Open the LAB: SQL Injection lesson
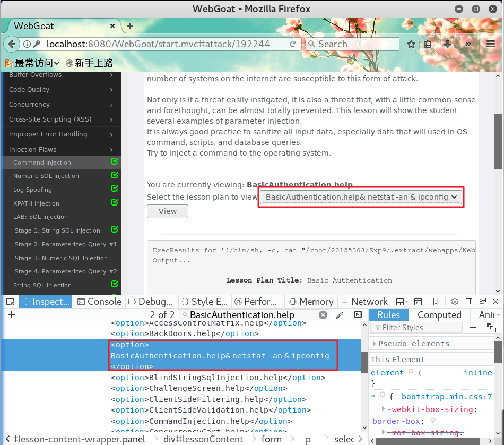Screen dimensions: 504x445 pos(40,217)
